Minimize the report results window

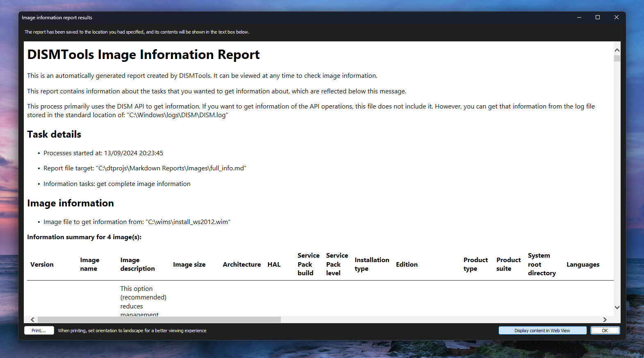579,17
